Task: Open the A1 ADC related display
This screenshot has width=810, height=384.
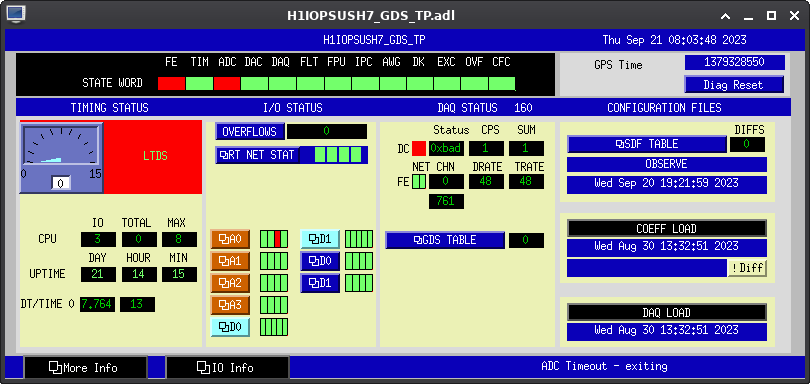Action: pos(230,262)
